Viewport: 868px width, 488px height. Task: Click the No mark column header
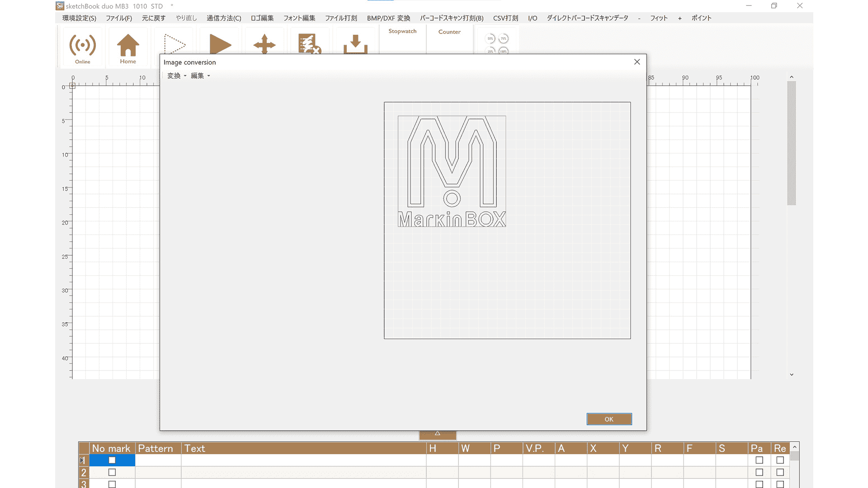click(112, 448)
